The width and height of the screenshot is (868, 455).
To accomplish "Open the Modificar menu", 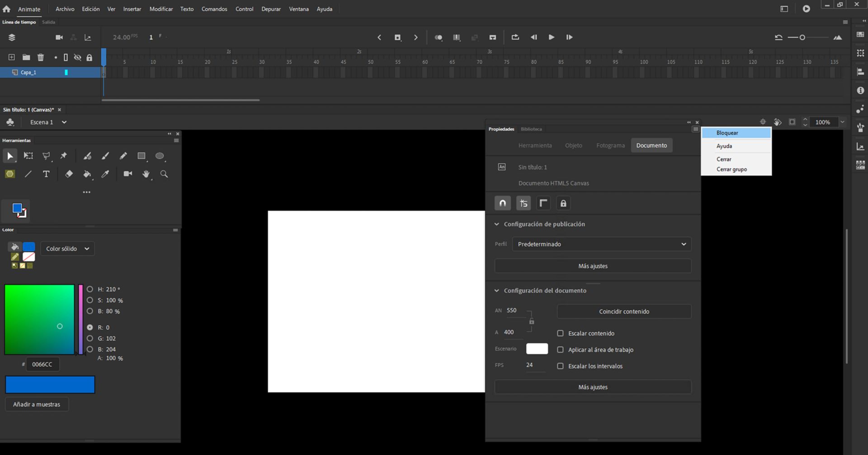I will [161, 9].
